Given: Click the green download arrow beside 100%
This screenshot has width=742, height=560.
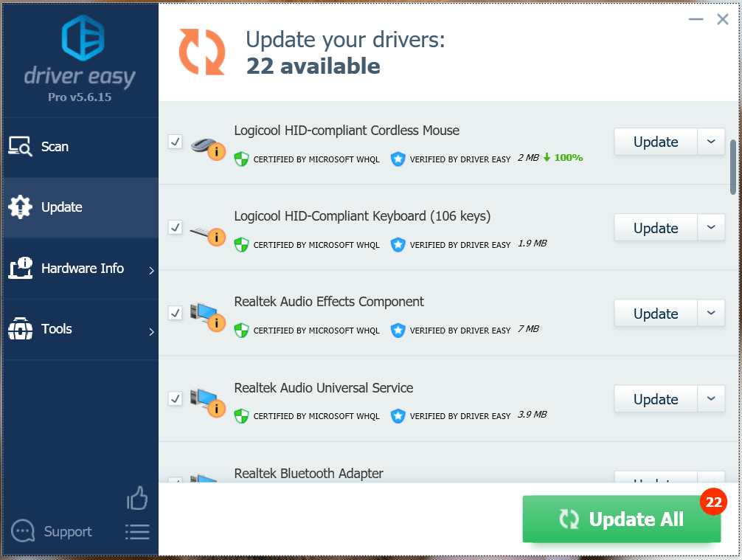Looking at the screenshot, I should pyautogui.click(x=547, y=158).
